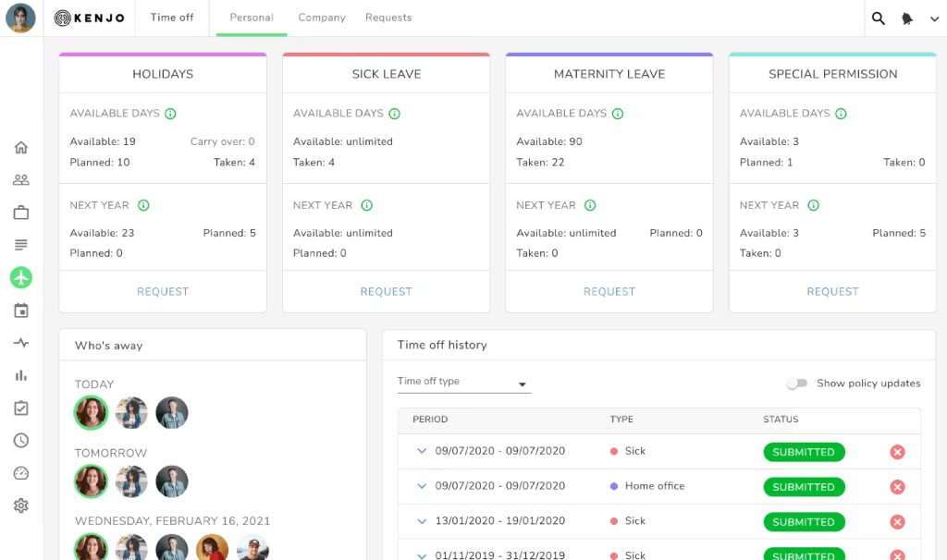Image resolution: width=947 pixels, height=560 pixels.
Task: Open the Time off type dropdown
Action: point(464,382)
